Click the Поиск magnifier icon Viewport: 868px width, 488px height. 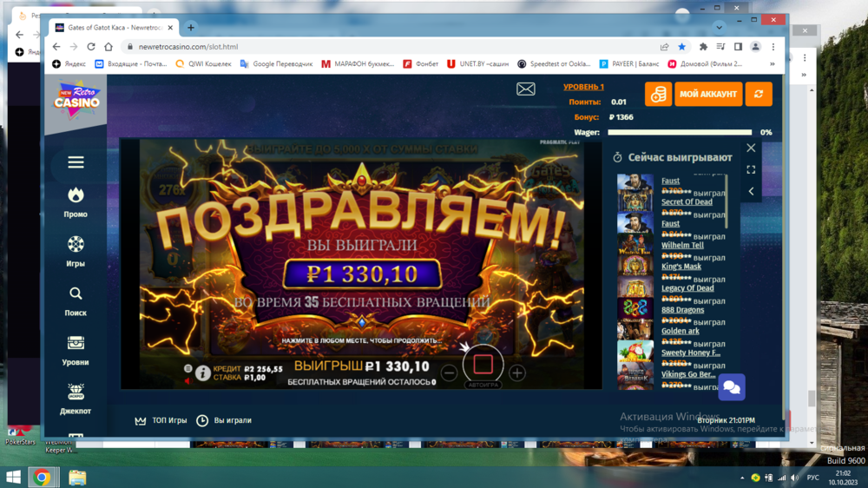76,294
